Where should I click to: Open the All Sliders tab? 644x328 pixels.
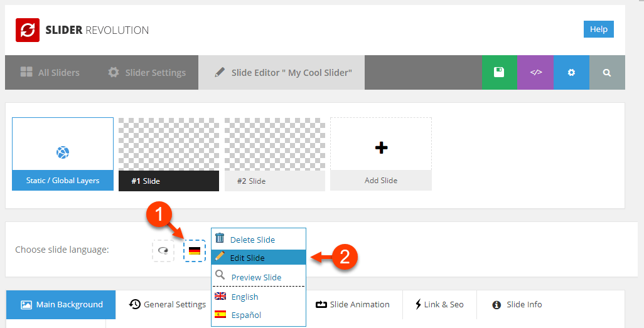(x=50, y=72)
